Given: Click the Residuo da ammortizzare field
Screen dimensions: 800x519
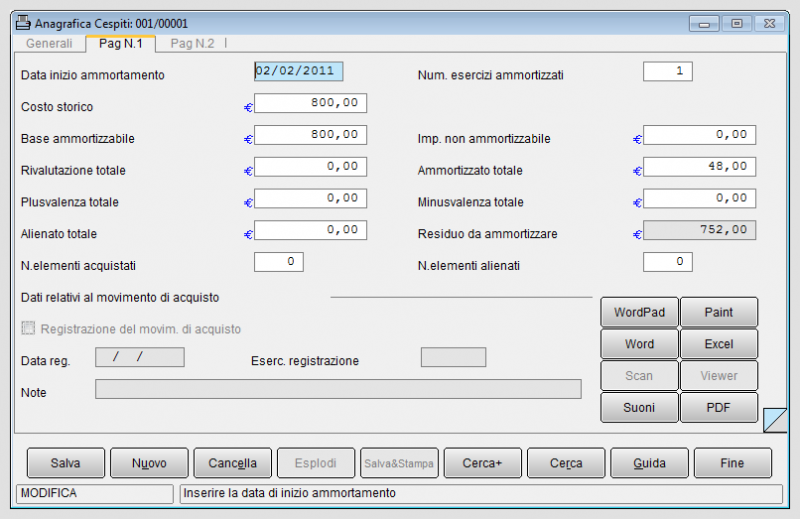Looking at the screenshot, I should click(699, 230).
